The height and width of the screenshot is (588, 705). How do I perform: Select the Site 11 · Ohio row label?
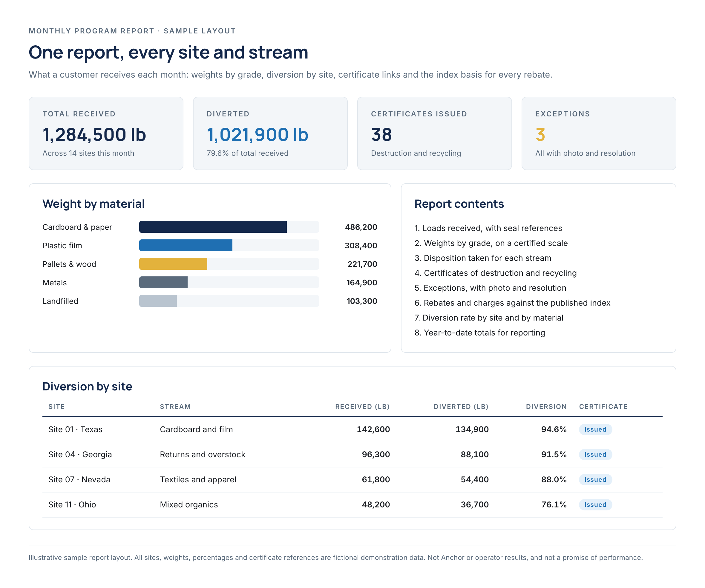[x=72, y=505]
